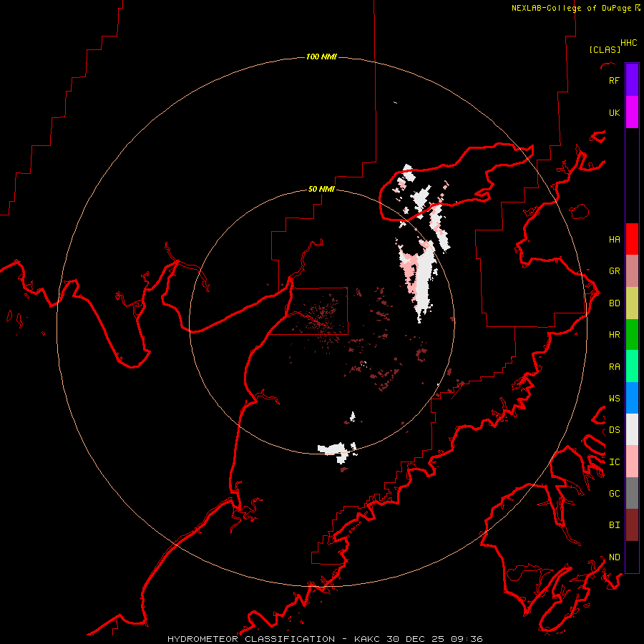Pick the light green RA rain swatch

pyautogui.click(x=632, y=366)
